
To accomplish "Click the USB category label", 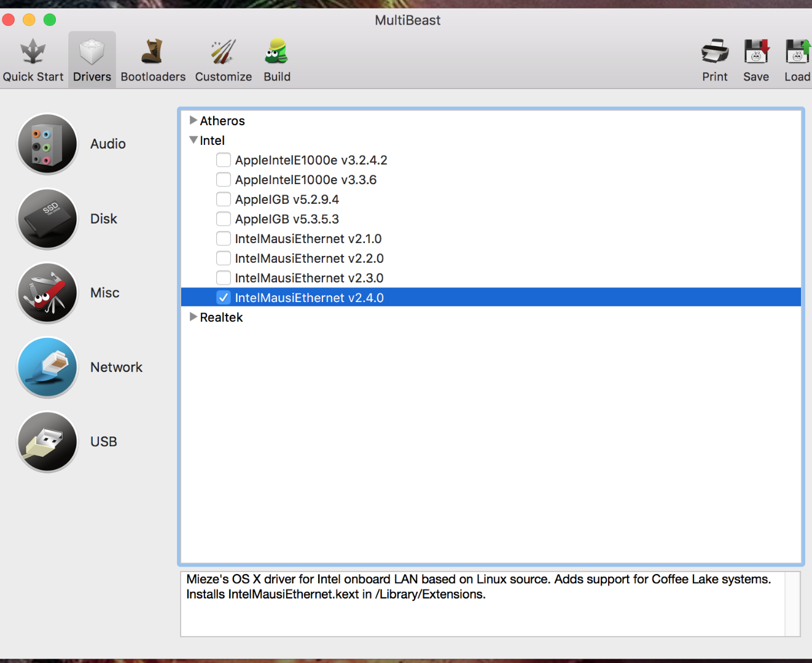I will pyautogui.click(x=104, y=441).
